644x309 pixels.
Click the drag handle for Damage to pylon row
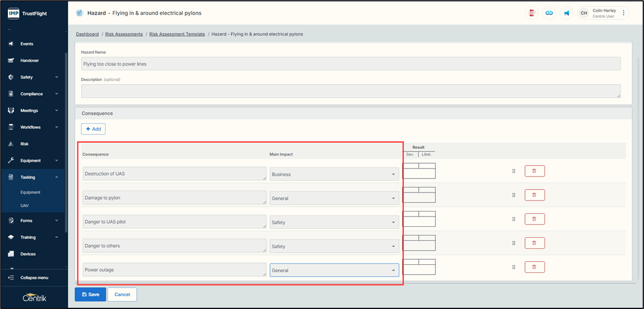click(514, 195)
